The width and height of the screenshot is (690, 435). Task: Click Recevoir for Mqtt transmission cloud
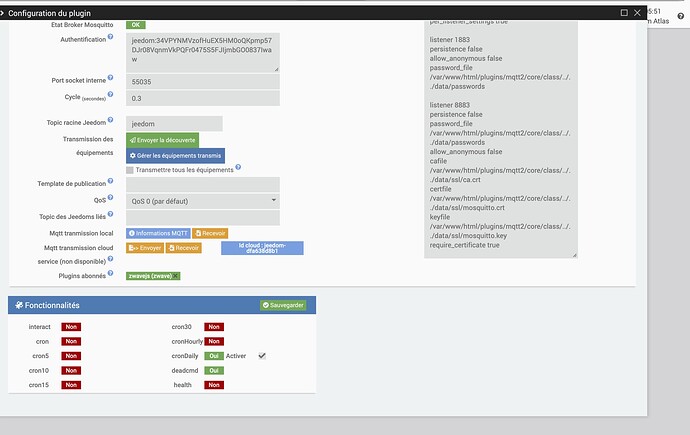[184, 248]
